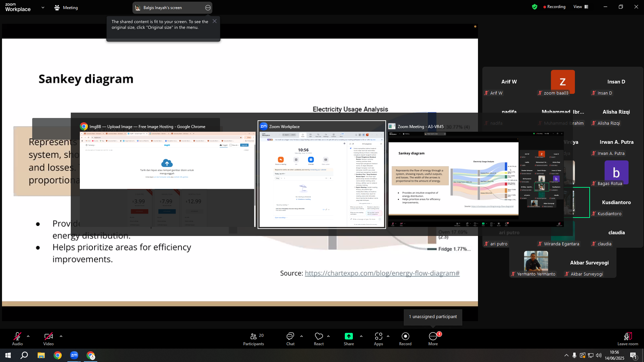The image size is (644, 362).
Task: Open second Chrome profile icon on taskbar
Action: click(x=91, y=355)
